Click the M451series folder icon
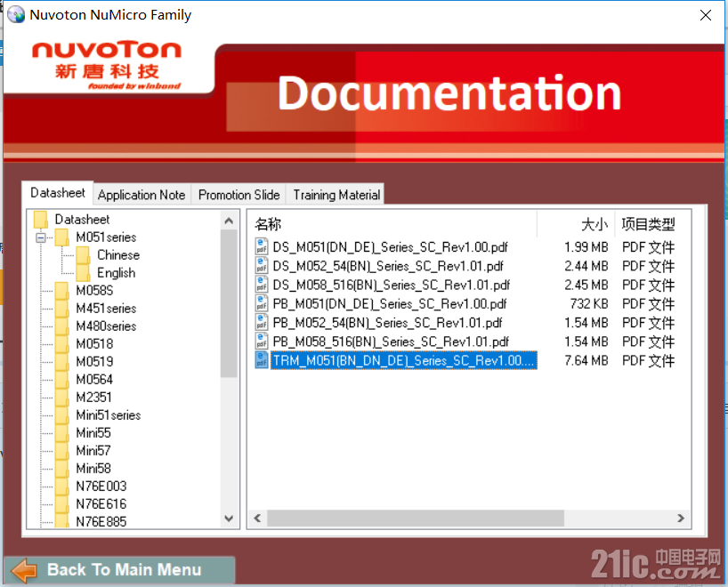The width and height of the screenshot is (728, 587). point(61,308)
